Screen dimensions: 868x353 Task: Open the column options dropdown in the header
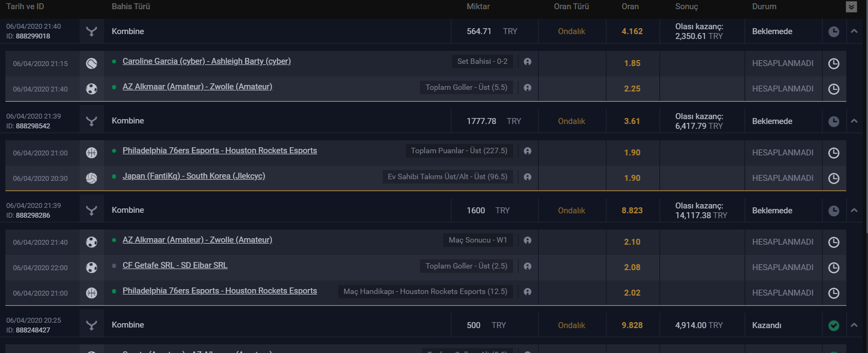click(x=851, y=7)
